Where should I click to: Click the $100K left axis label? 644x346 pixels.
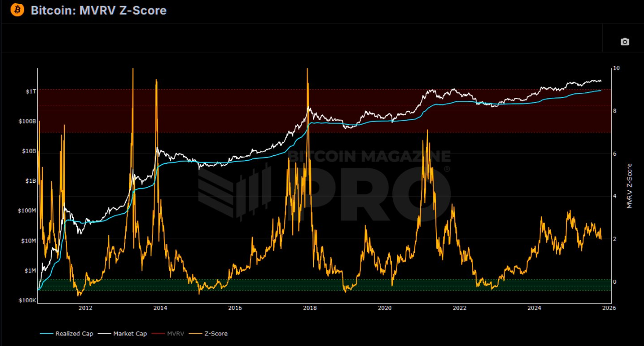(27, 300)
